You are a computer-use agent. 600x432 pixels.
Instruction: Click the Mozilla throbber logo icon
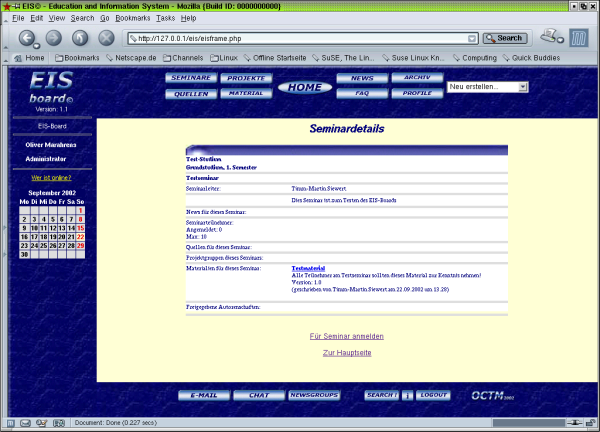point(579,38)
